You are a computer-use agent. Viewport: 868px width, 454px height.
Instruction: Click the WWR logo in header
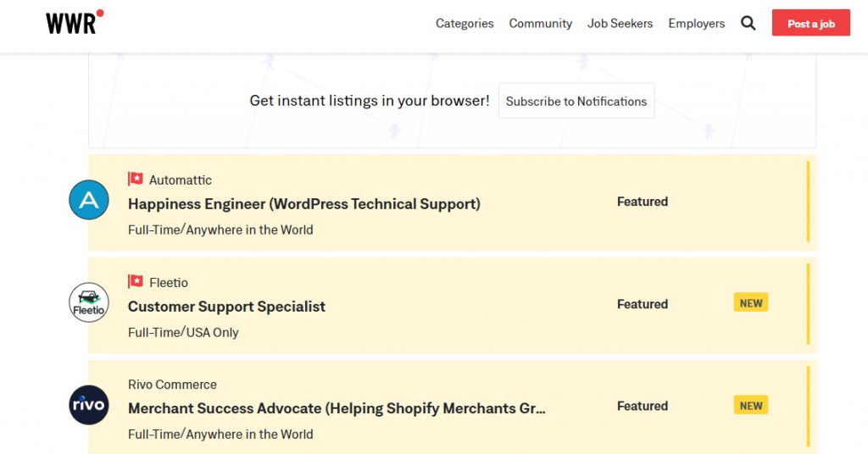coord(74,23)
